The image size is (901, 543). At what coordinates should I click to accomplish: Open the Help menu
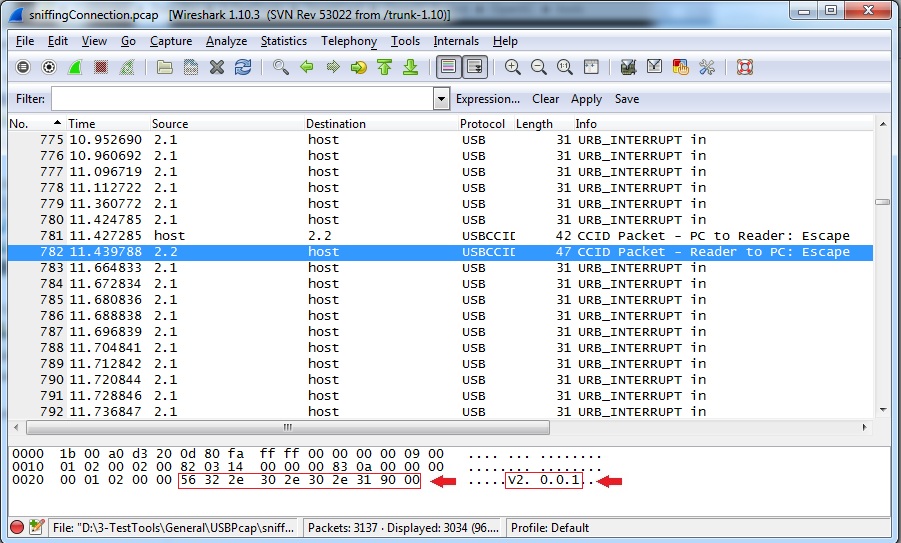click(505, 41)
